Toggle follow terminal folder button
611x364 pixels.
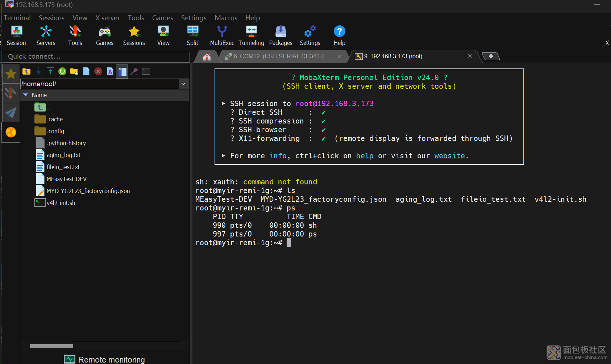[122, 71]
